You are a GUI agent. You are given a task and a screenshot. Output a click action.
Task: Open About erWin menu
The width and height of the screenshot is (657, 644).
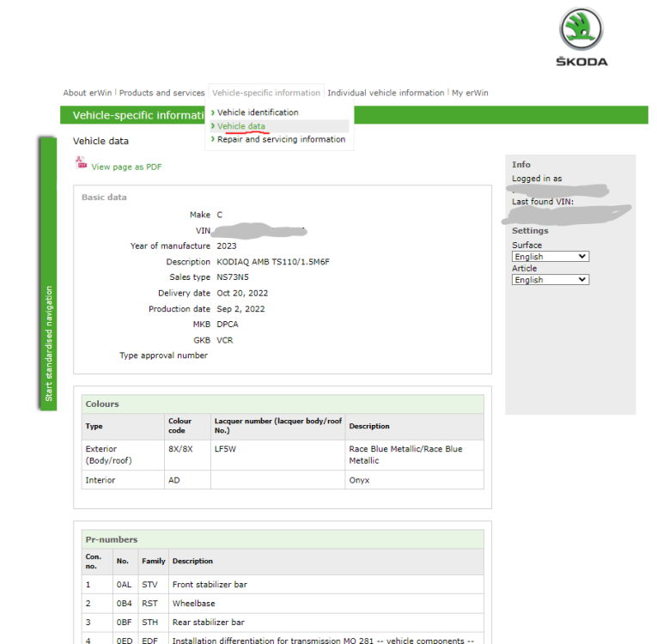88,93
